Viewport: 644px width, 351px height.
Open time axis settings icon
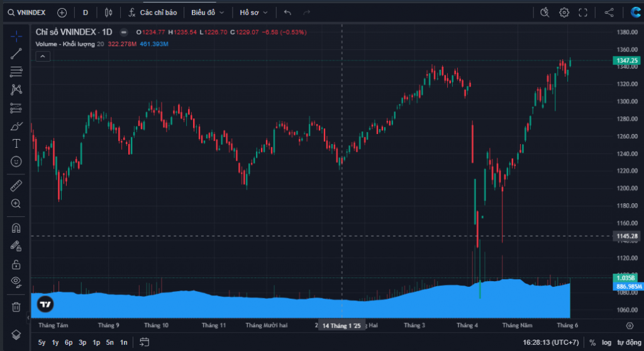[630, 325]
